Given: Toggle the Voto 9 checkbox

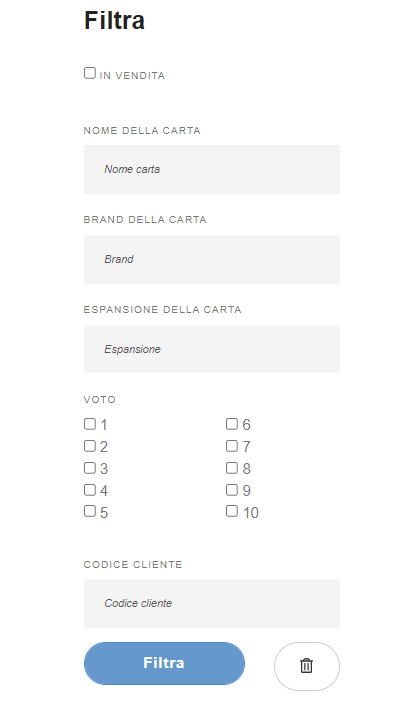Looking at the screenshot, I should [x=232, y=490].
